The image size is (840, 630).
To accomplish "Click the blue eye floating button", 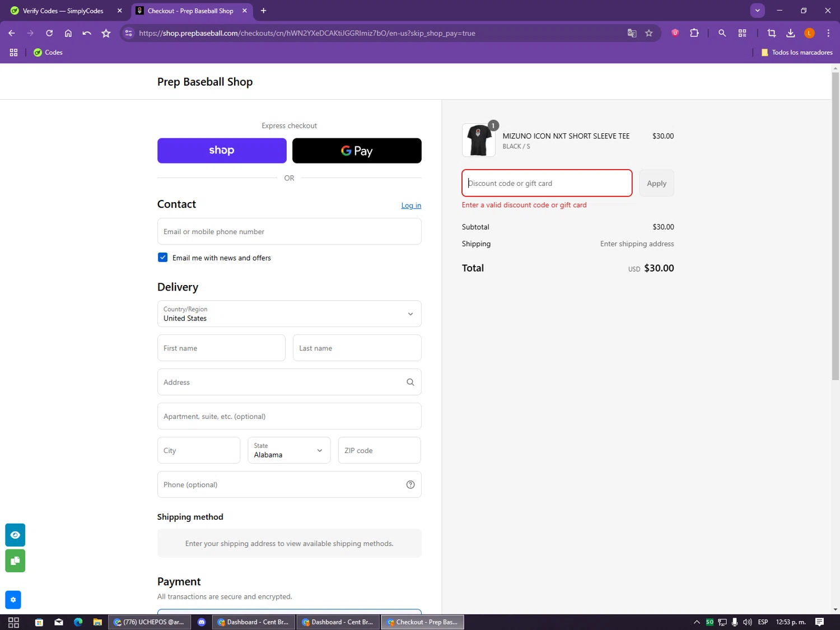I will click(x=15, y=535).
